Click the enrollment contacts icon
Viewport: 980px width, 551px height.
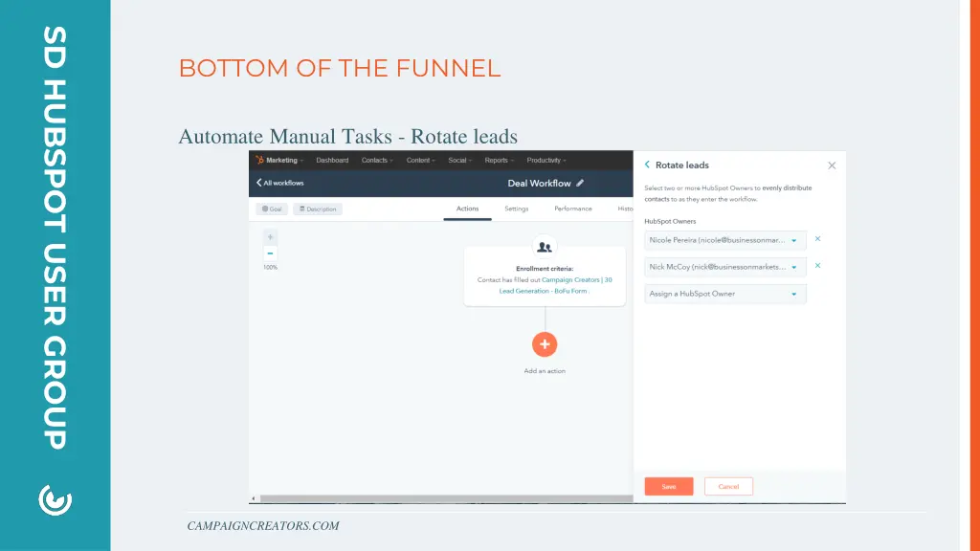point(545,247)
